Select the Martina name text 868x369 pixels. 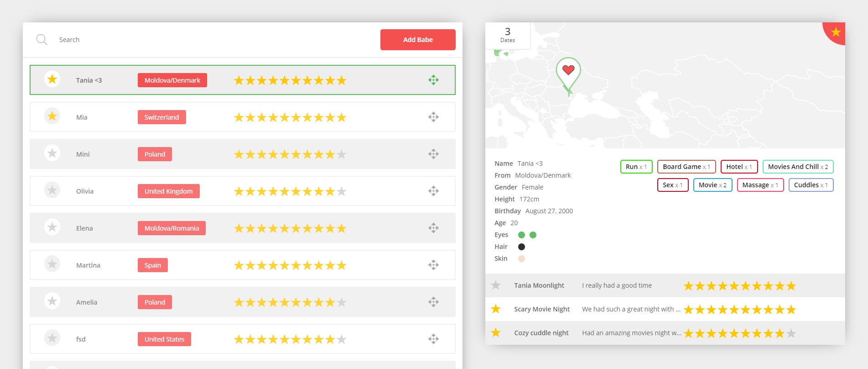[x=88, y=265]
